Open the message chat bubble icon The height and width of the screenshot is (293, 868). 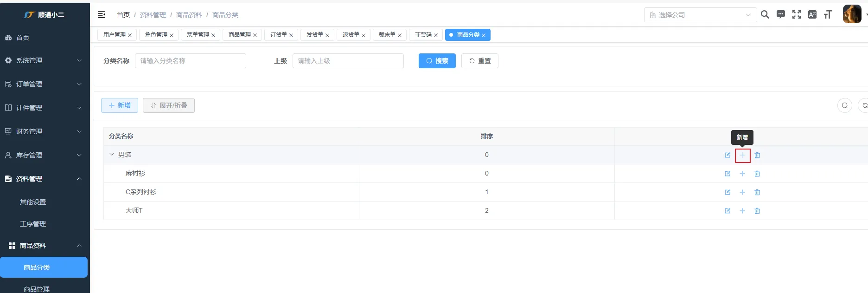click(781, 15)
